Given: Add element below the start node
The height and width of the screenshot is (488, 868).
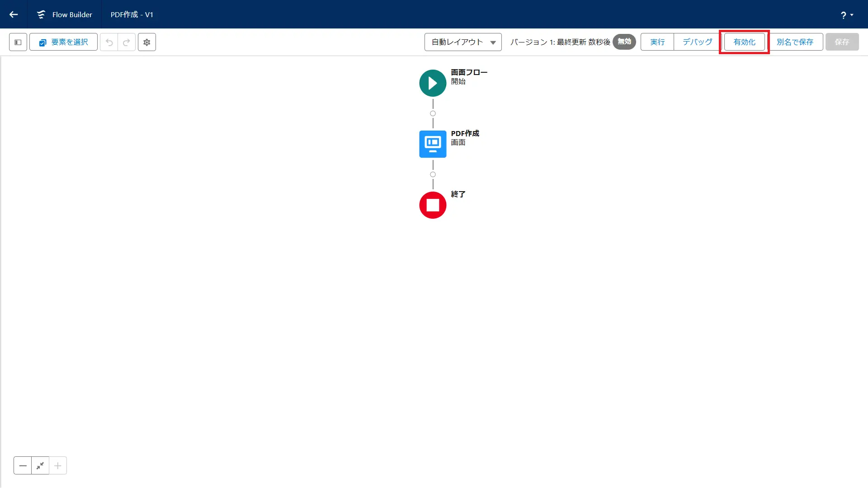Looking at the screenshot, I should pyautogui.click(x=433, y=113).
